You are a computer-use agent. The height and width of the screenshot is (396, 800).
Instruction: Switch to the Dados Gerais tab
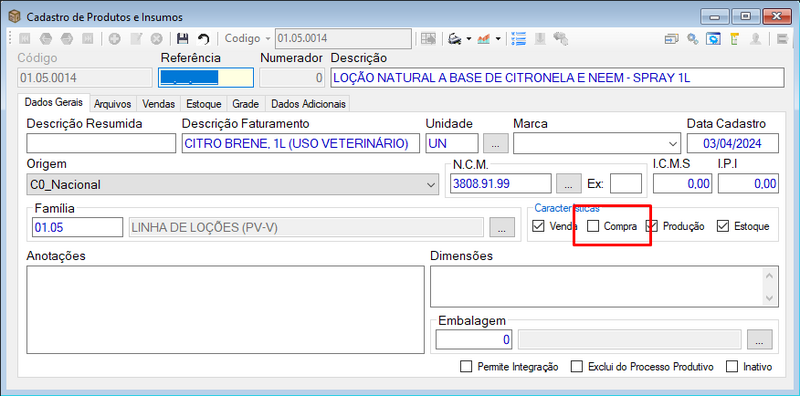[54, 103]
